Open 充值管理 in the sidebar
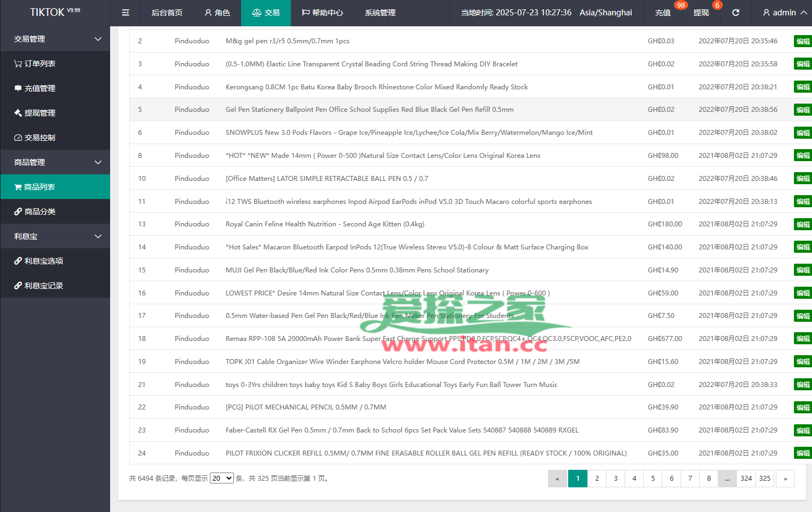Image resolution: width=812 pixels, height=512 pixels. [x=55, y=88]
